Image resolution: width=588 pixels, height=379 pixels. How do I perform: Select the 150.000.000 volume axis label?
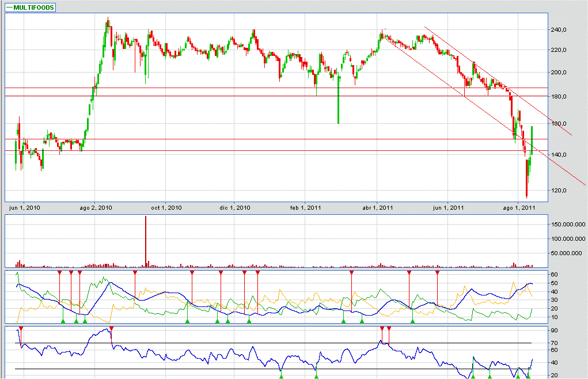pos(567,224)
